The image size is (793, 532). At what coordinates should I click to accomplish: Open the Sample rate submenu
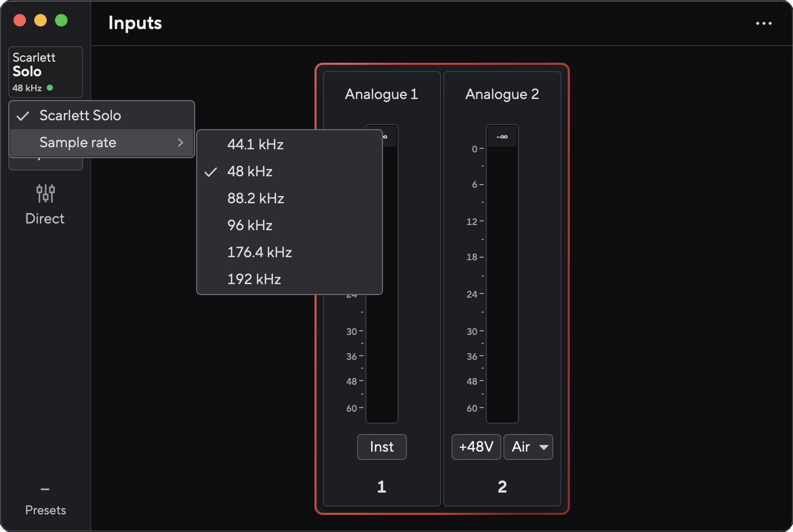point(102,143)
